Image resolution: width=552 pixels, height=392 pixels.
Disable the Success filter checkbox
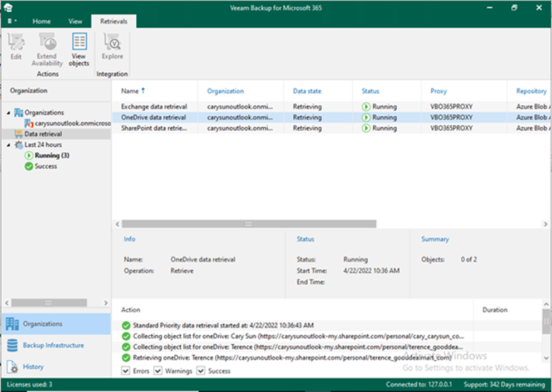[x=200, y=371]
